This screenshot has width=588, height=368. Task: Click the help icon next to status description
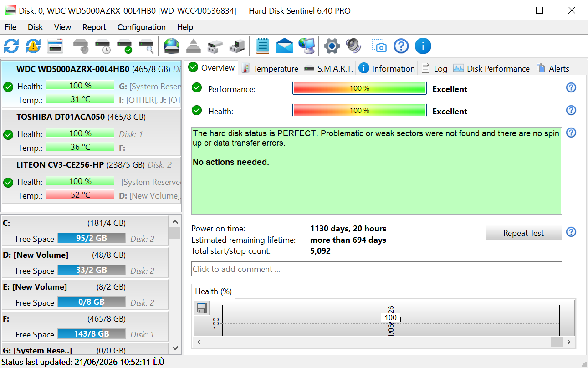571,133
